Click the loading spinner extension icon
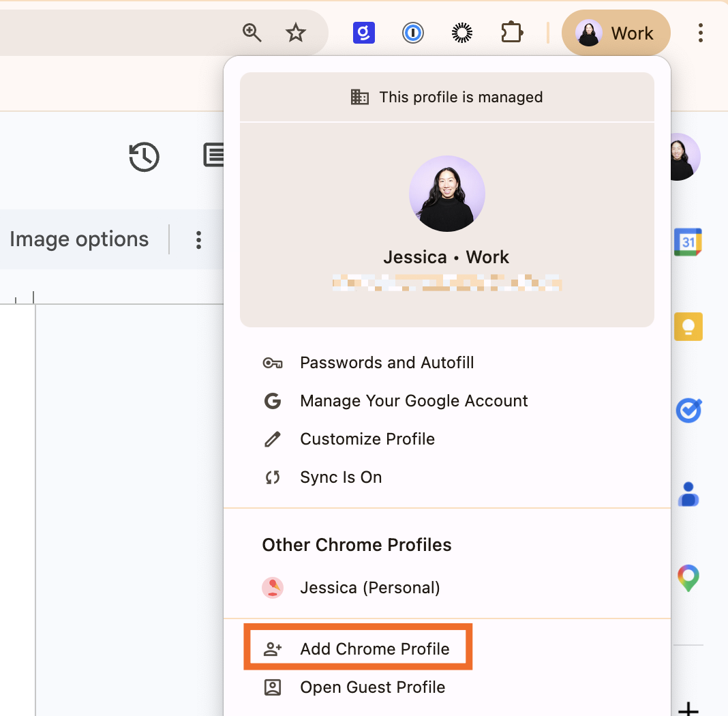728x716 pixels. click(x=461, y=32)
